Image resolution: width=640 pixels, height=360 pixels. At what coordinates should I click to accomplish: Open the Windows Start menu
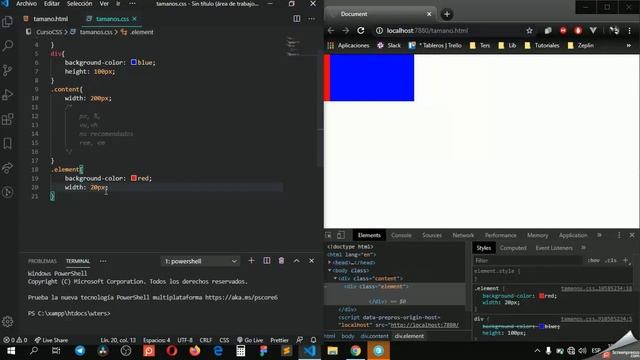[x=11, y=351]
